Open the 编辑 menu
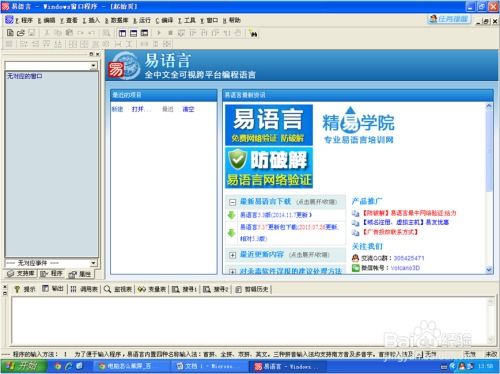The image size is (500, 374). point(46,20)
